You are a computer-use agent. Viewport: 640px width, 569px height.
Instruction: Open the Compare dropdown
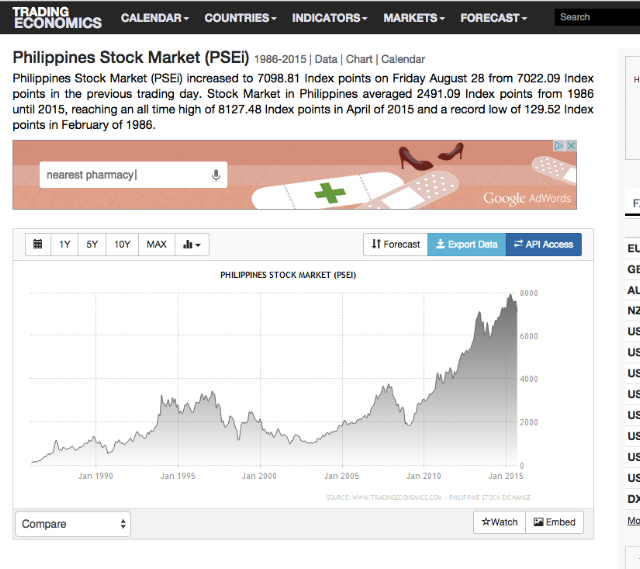[x=73, y=524]
